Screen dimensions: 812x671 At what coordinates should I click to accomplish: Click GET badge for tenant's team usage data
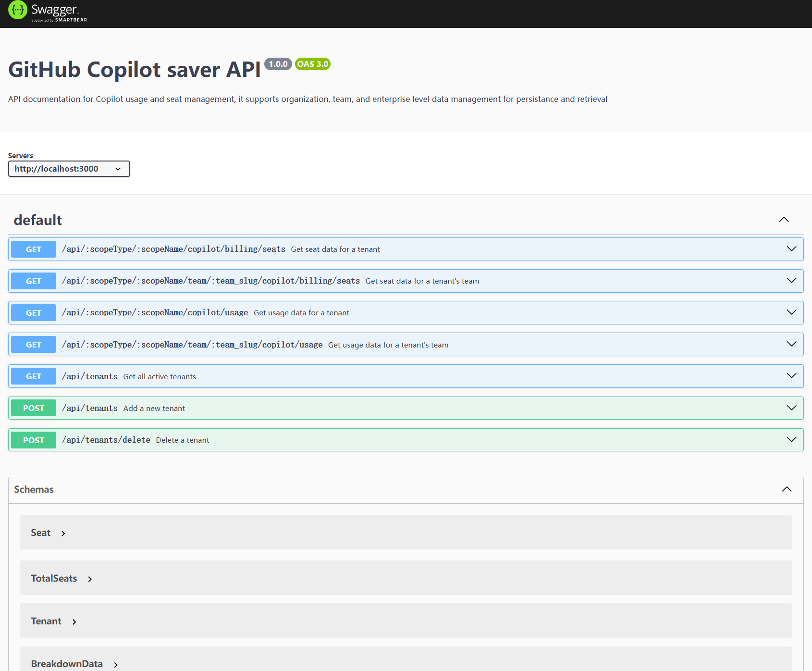[34, 345]
